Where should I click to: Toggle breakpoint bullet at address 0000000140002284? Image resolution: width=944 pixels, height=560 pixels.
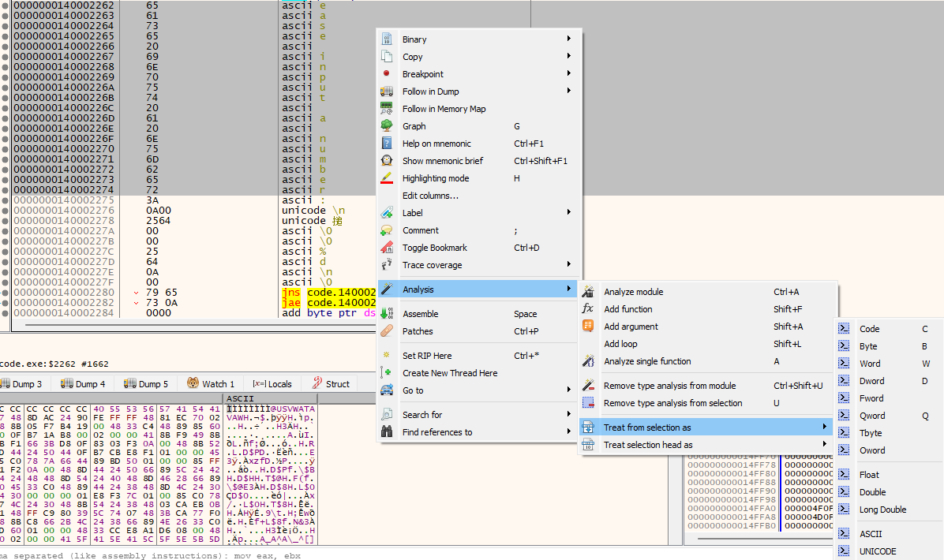[6, 313]
